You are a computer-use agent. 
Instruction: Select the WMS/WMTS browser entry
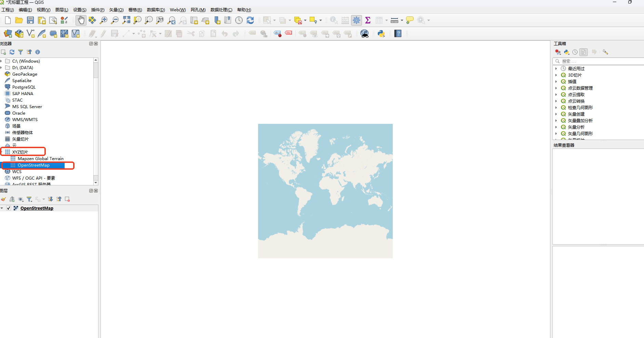point(25,120)
